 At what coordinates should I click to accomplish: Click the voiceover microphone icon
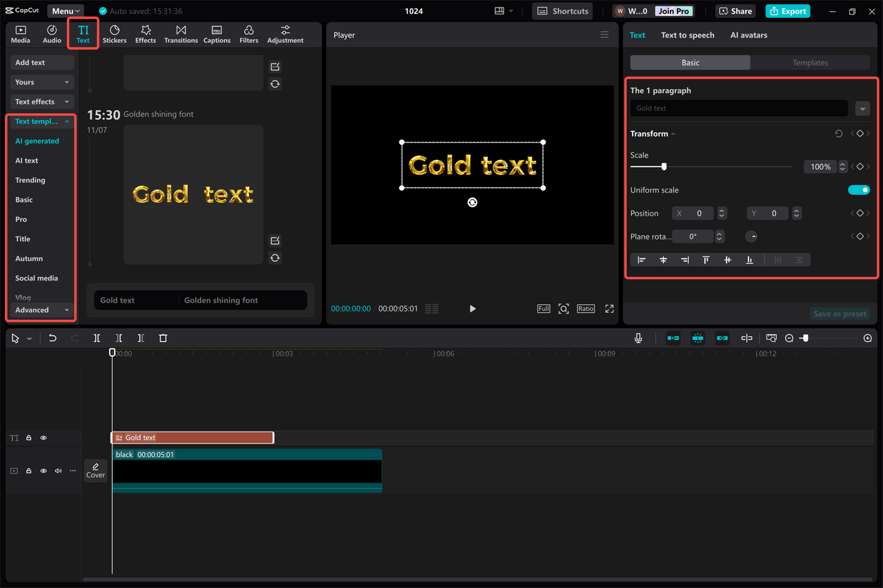point(638,338)
